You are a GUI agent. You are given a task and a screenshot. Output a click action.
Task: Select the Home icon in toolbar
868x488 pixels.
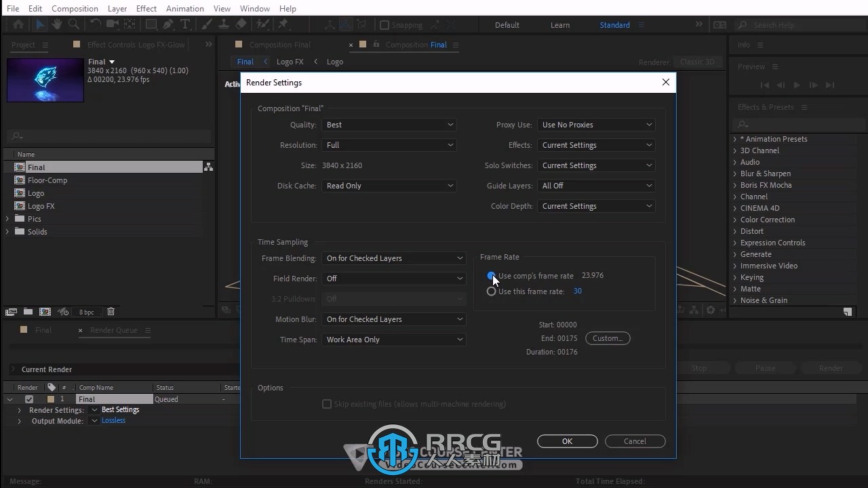[x=18, y=24]
